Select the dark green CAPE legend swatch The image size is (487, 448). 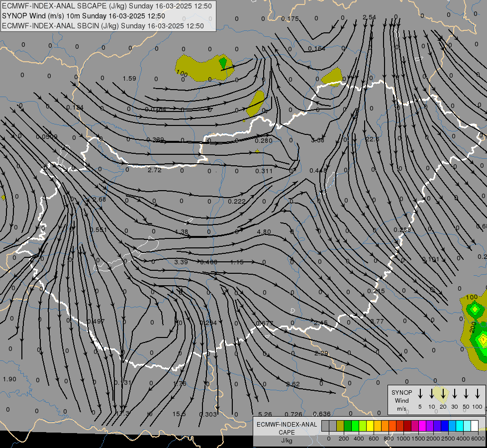348,426
